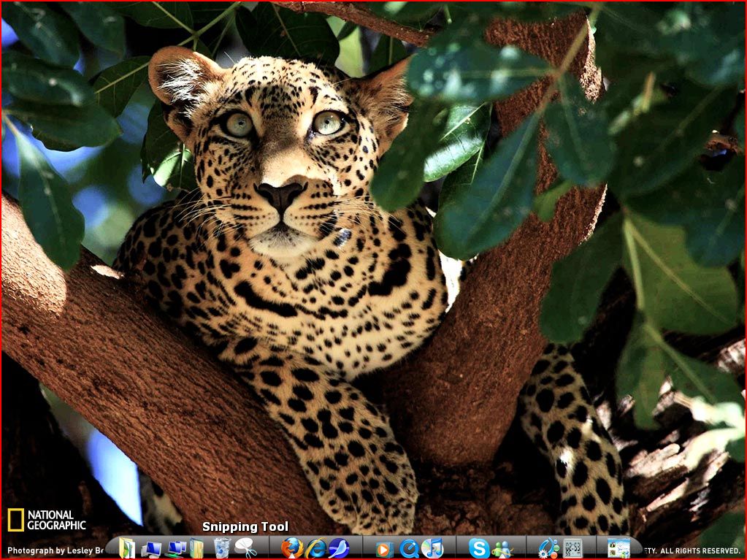Click the leopard's nose on desktop wallpaper

pyautogui.click(x=281, y=195)
